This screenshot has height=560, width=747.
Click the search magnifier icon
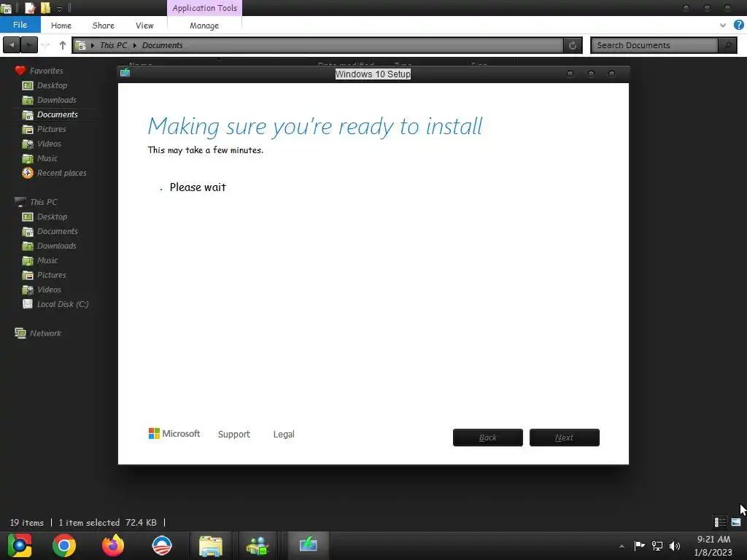point(727,45)
